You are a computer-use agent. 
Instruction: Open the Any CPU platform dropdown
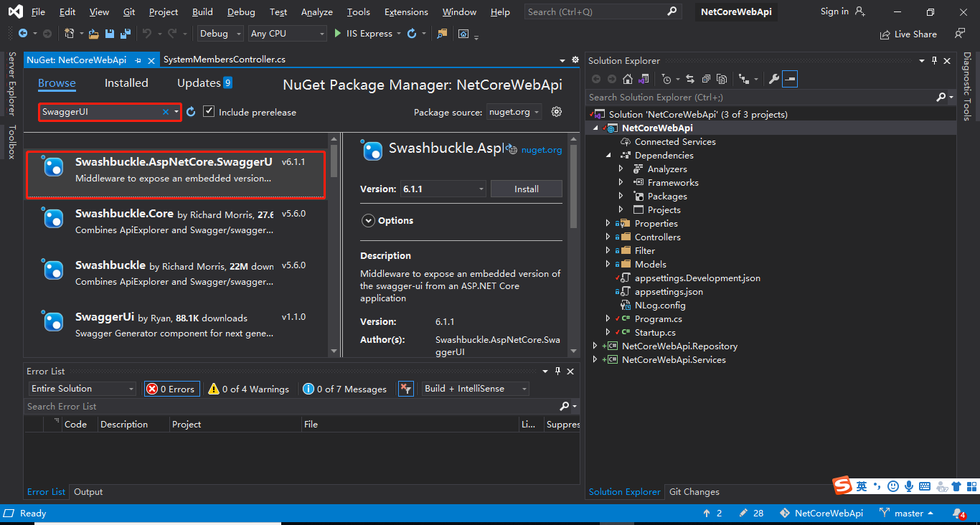pos(288,34)
